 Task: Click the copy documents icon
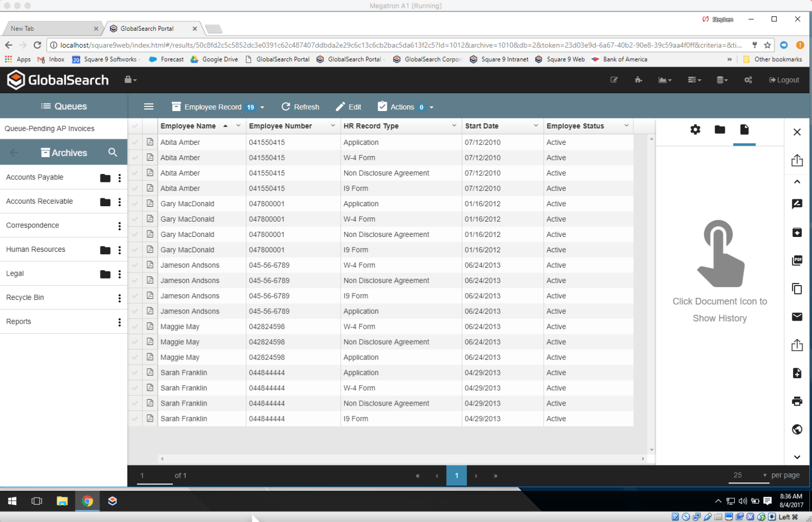(x=797, y=289)
